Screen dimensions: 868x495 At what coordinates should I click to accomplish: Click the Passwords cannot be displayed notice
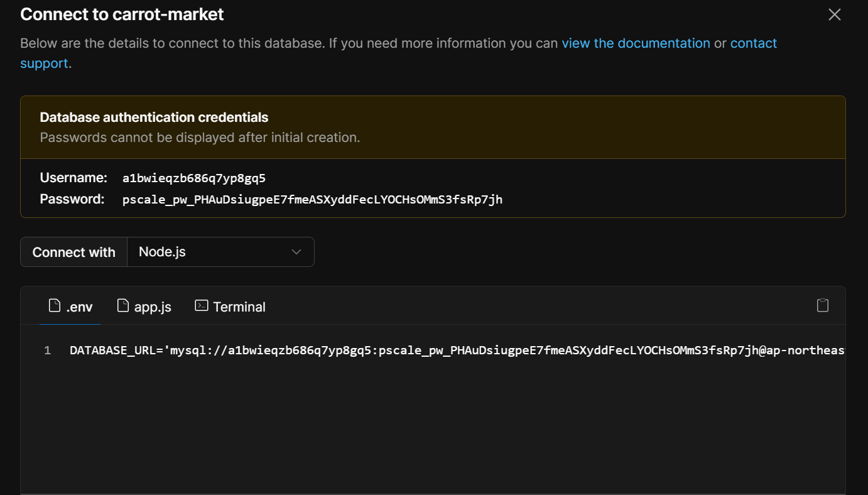200,138
